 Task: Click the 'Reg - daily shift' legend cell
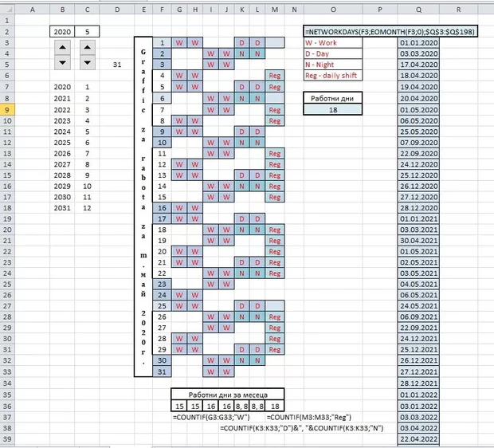pos(333,76)
